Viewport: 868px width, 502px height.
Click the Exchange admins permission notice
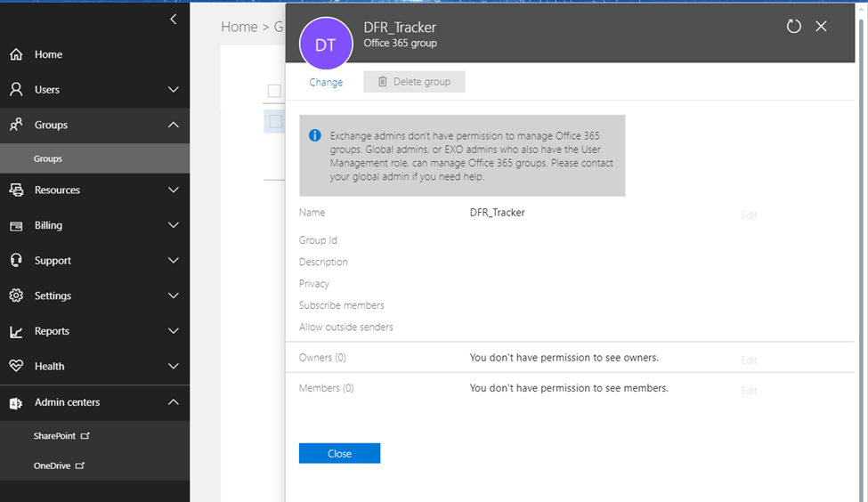pos(462,156)
